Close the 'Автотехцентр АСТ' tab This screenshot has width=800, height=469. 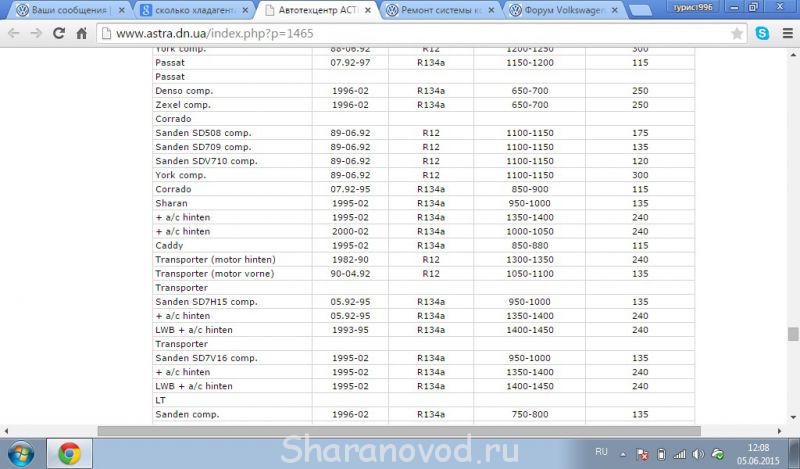(366, 10)
